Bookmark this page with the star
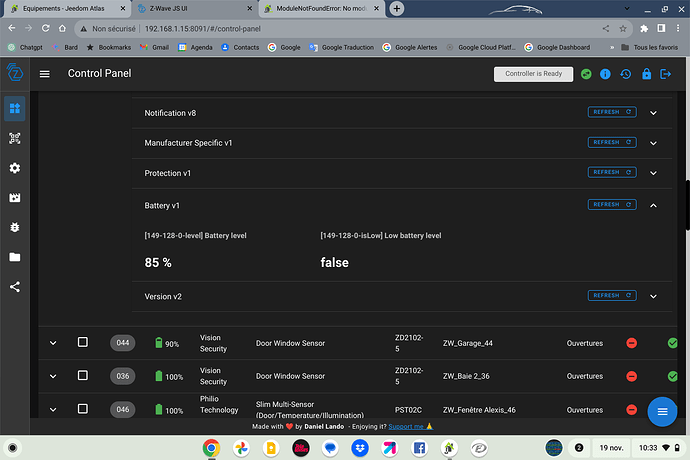Viewport: 690px width, 460px height. tap(623, 29)
